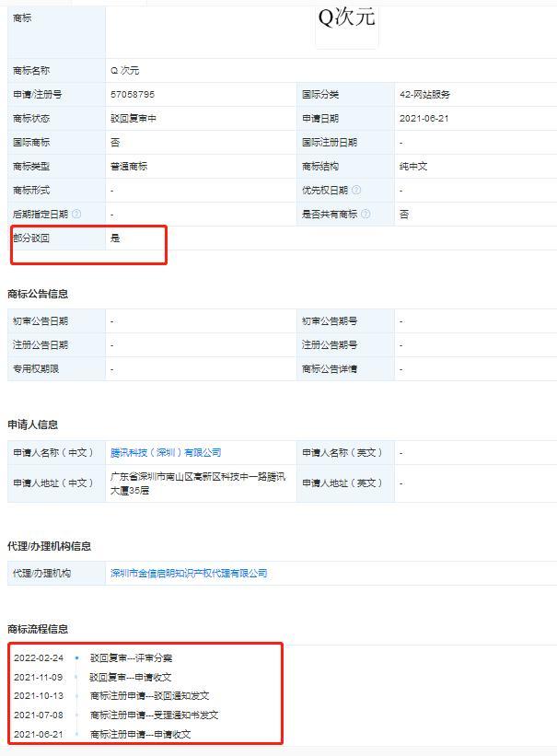Select the date 2021-10-13 in timeline
Screen dimensions: 557x756
(39, 696)
